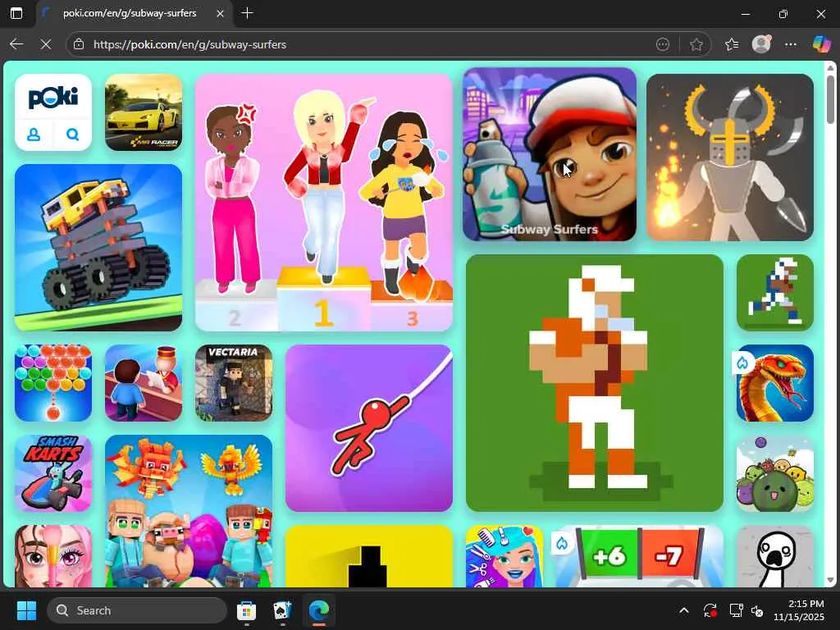Open the fashion podium girls game tile
Image resolution: width=840 pixels, height=630 pixels.
tap(324, 203)
